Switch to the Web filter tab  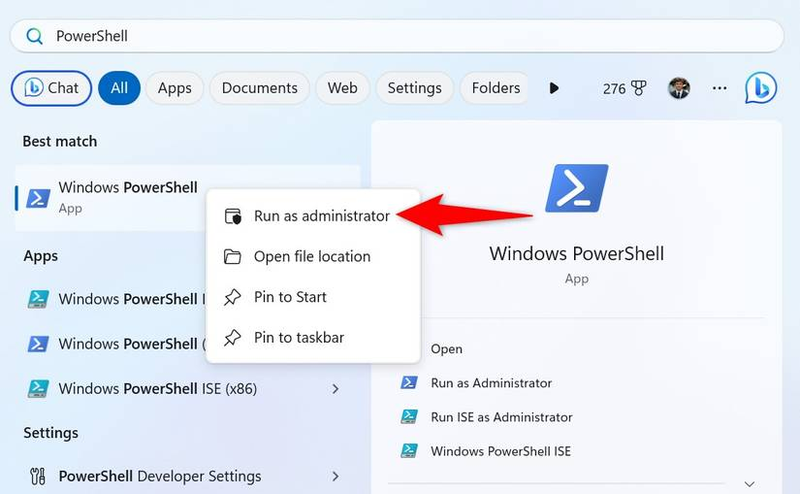342,88
